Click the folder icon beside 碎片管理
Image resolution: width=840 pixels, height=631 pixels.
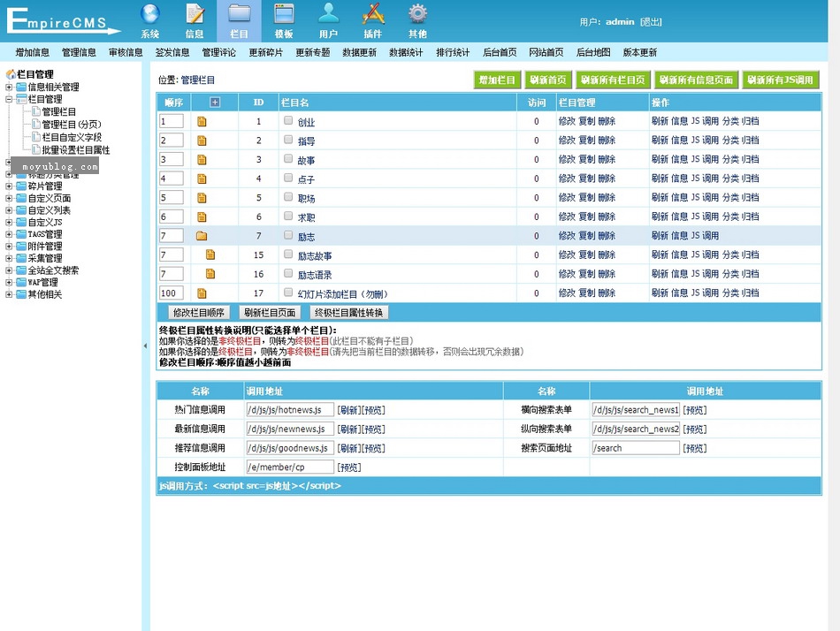click(x=21, y=186)
